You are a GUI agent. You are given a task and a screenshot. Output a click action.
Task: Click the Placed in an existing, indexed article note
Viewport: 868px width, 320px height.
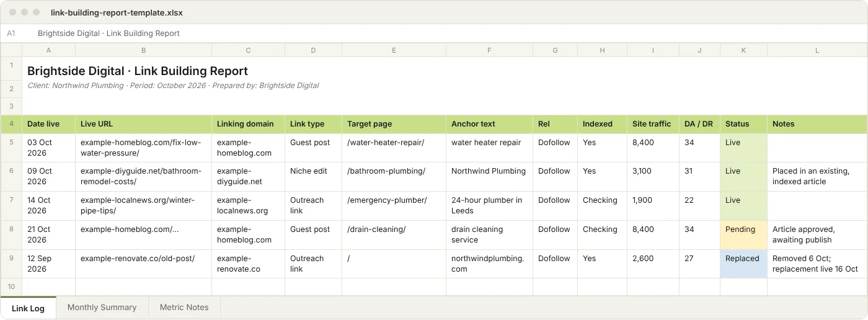coord(817,177)
